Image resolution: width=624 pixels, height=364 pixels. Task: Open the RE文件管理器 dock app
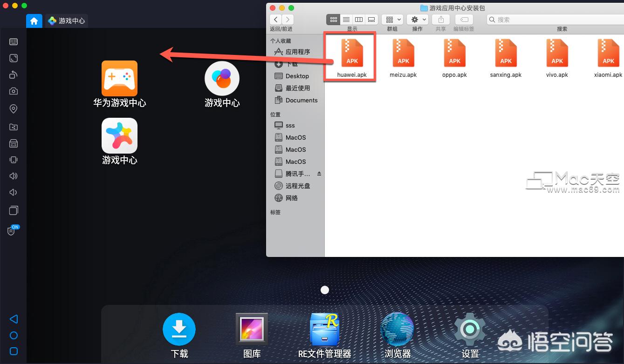click(324, 336)
